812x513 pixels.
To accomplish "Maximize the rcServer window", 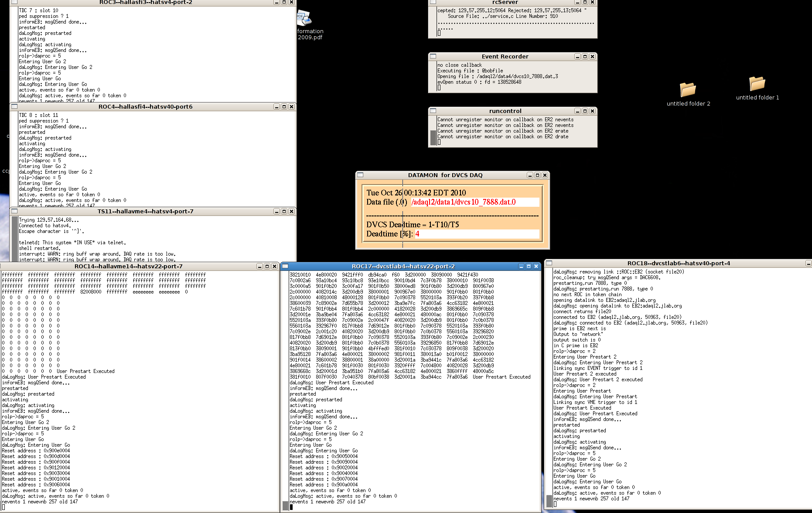I will point(585,2).
